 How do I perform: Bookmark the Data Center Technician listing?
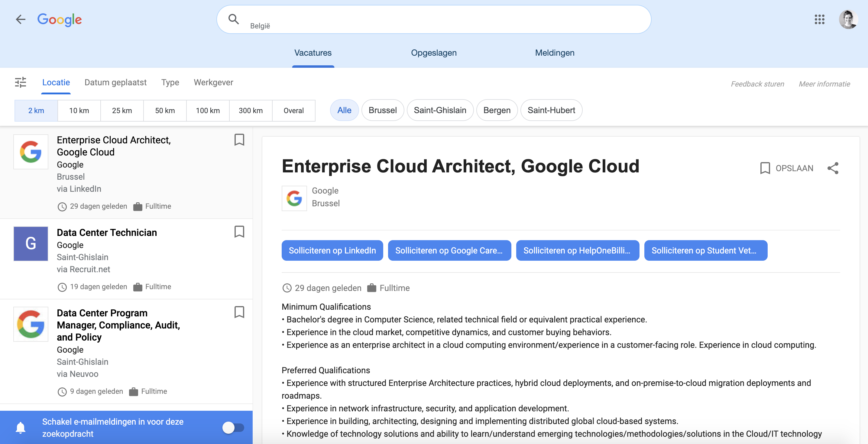click(239, 232)
